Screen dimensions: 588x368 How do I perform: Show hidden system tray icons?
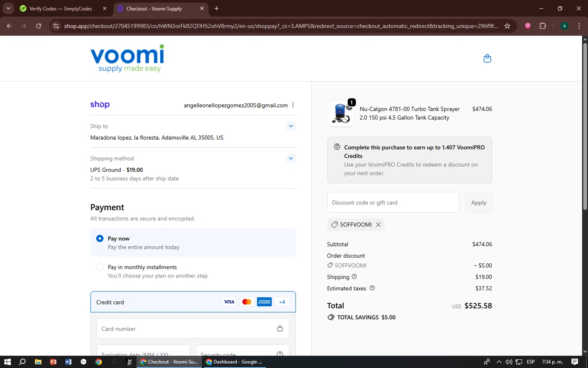(x=499, y=362)
